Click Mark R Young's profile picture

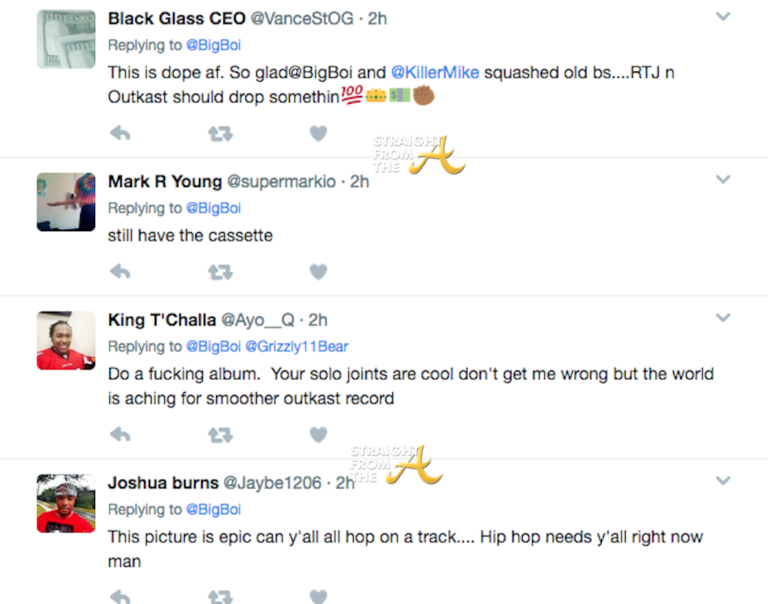point(66,201)
